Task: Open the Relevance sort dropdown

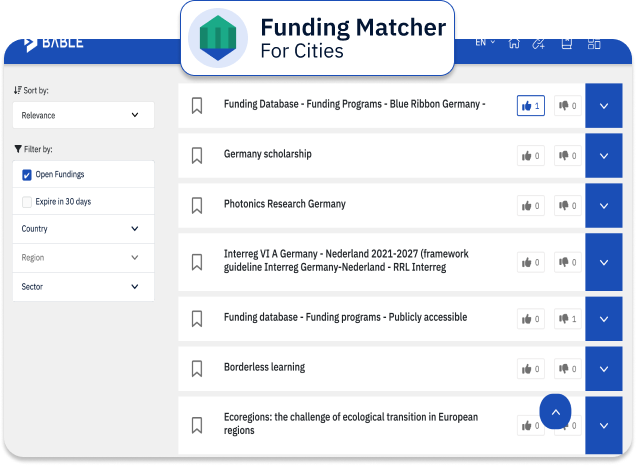Action: coord(83,115)
